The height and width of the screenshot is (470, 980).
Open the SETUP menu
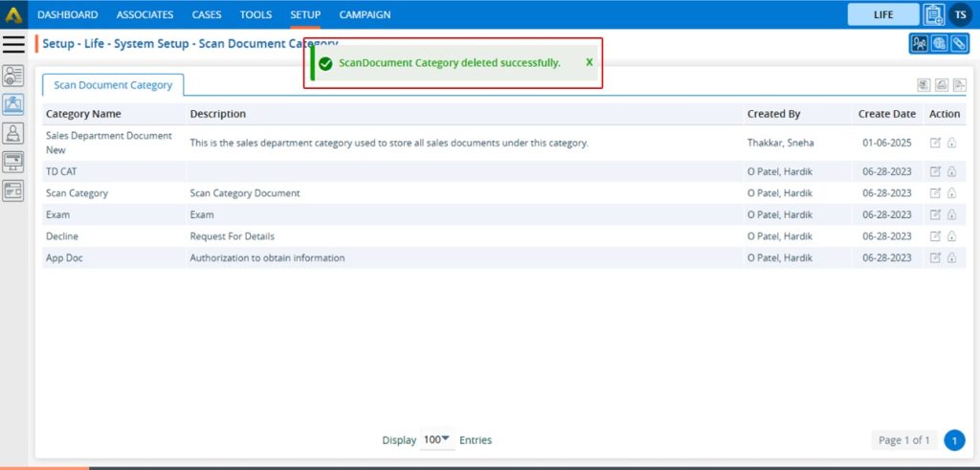tap(305, 14)
